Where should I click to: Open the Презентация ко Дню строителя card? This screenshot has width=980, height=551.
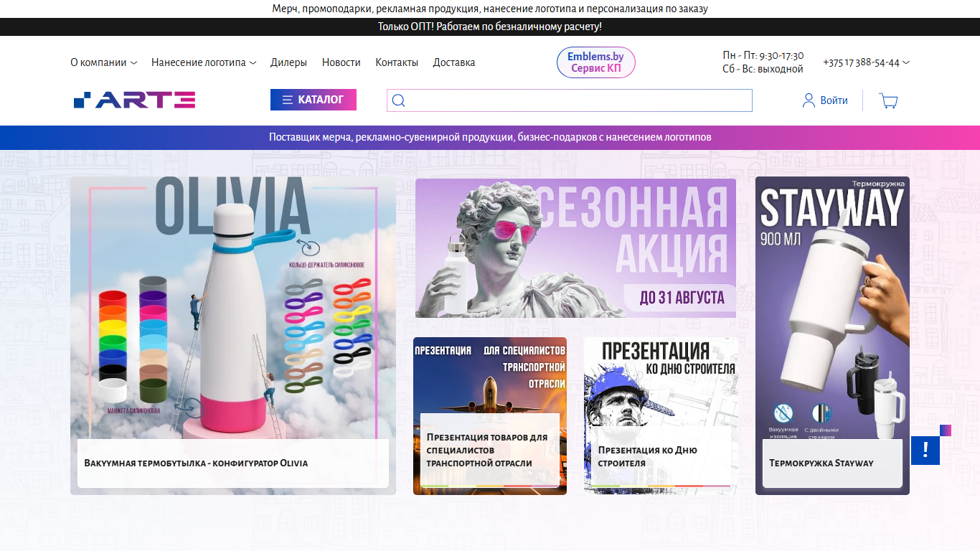(x=661, y=416)
